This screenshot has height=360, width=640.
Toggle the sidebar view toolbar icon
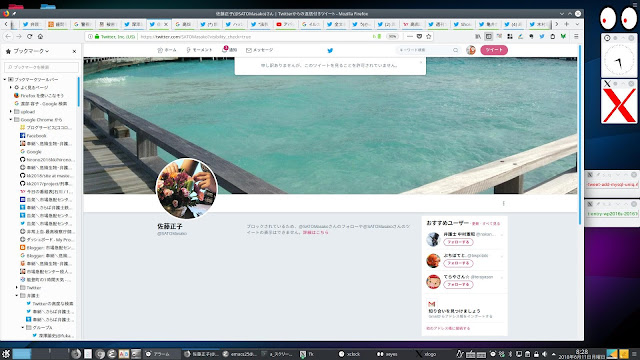click(x=489, y=36)
